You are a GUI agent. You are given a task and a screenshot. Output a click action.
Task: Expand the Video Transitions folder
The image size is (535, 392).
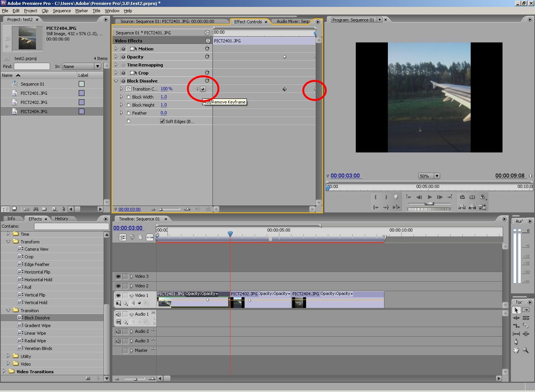pos(4,371)
